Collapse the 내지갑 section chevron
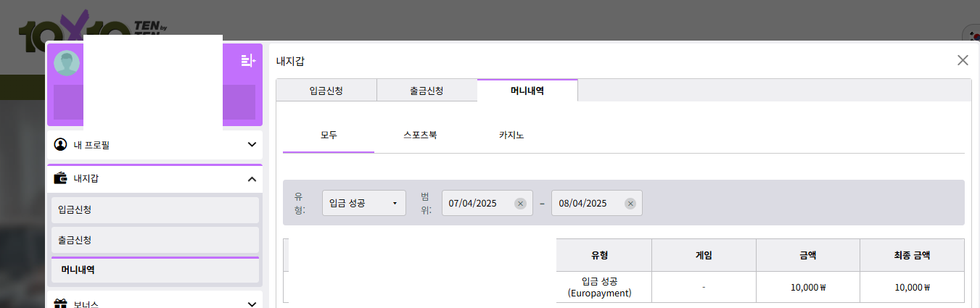The width and height of the screenshot is (980, 308). point(252,179)
